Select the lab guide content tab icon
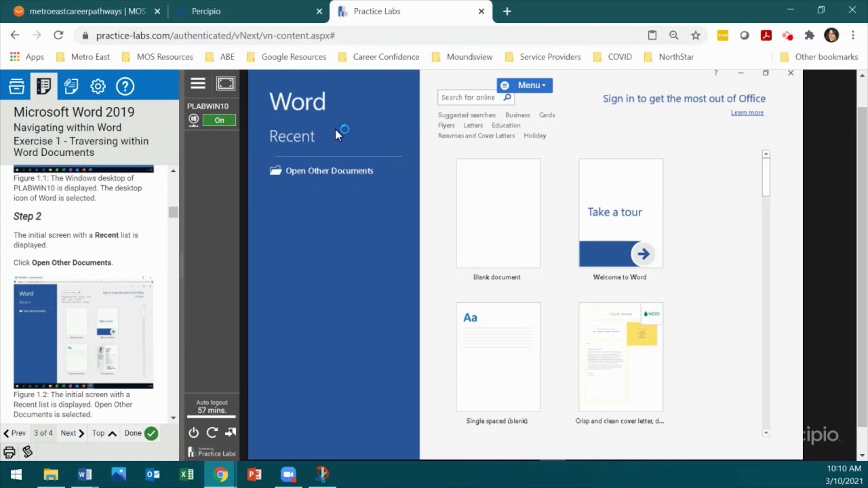The height and width of the screenshot is (488, 868). [x=43, y=86]
